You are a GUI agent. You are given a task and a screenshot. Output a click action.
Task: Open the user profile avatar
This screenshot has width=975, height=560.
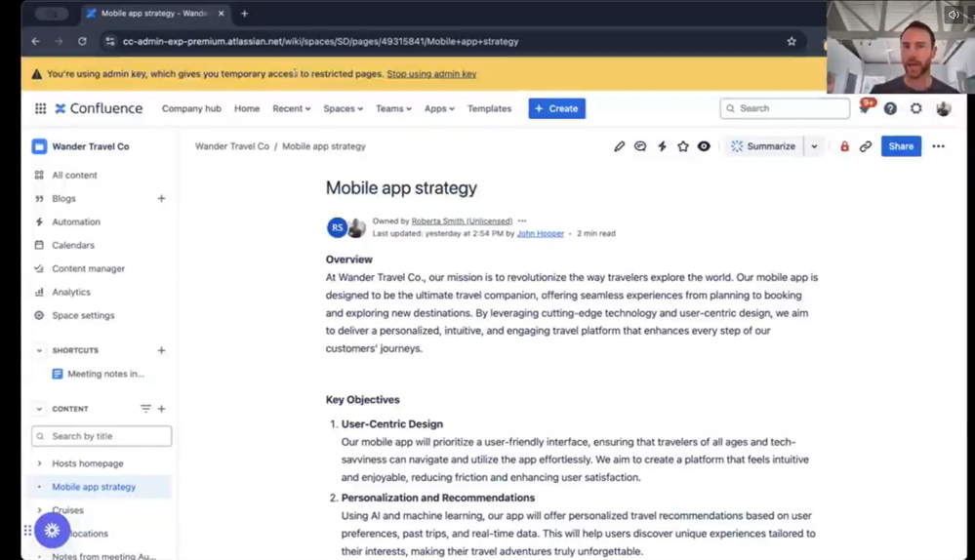(944, 108)
